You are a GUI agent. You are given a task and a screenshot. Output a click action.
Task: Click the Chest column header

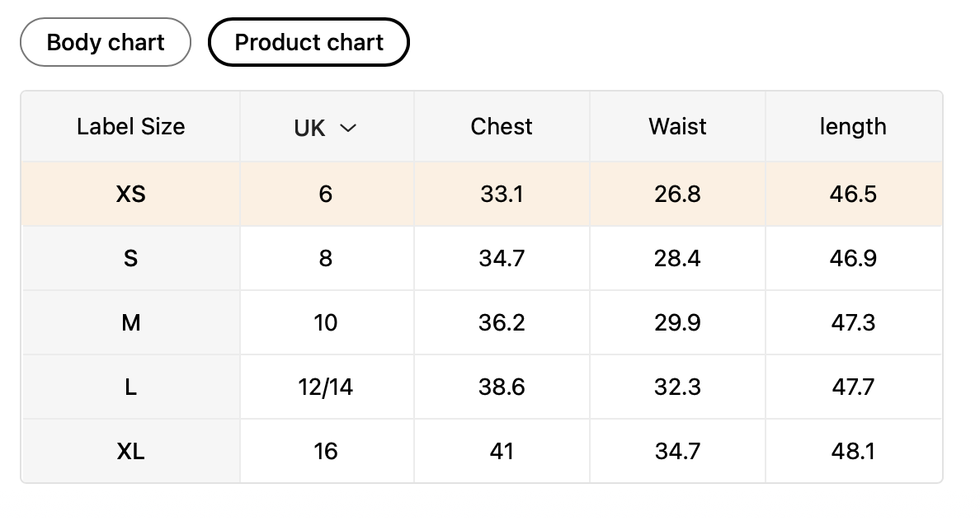click(x=502, y=127)
